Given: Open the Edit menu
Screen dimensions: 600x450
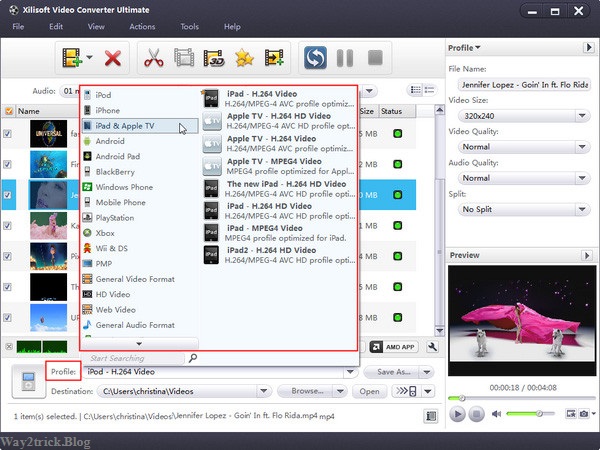Looking at the screenshot, I should coord(56,26).
